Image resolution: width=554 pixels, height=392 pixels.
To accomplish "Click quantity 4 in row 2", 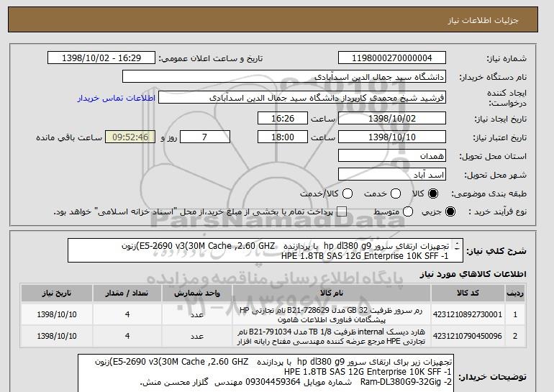I will coord(127,336).
